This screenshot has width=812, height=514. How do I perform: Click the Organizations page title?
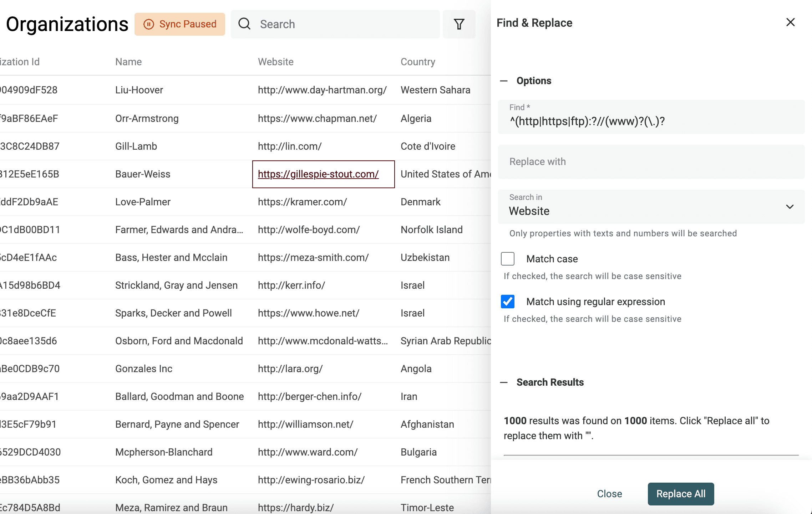[x=67, y=24]
